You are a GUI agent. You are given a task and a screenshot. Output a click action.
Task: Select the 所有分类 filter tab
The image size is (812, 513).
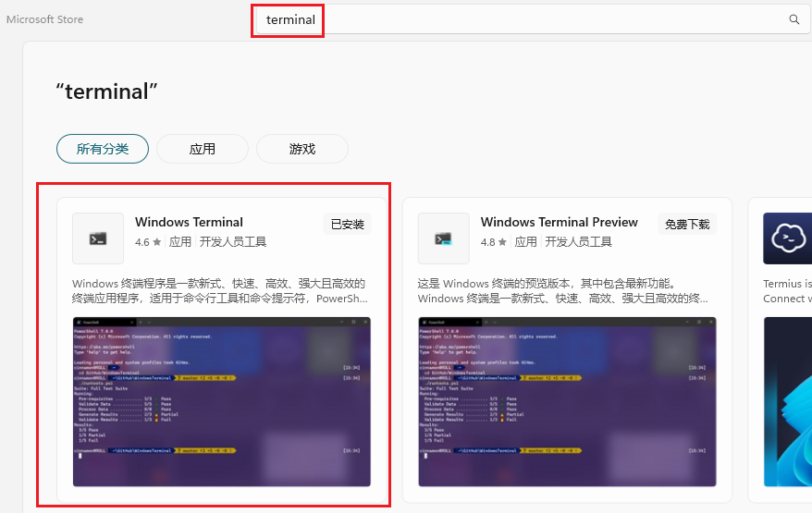pyautogui.click(x=103, y=149)
